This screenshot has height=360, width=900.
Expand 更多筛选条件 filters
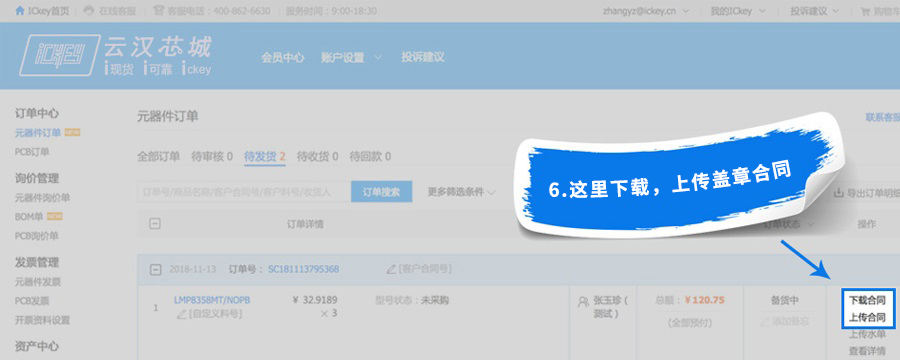[461, 192]
